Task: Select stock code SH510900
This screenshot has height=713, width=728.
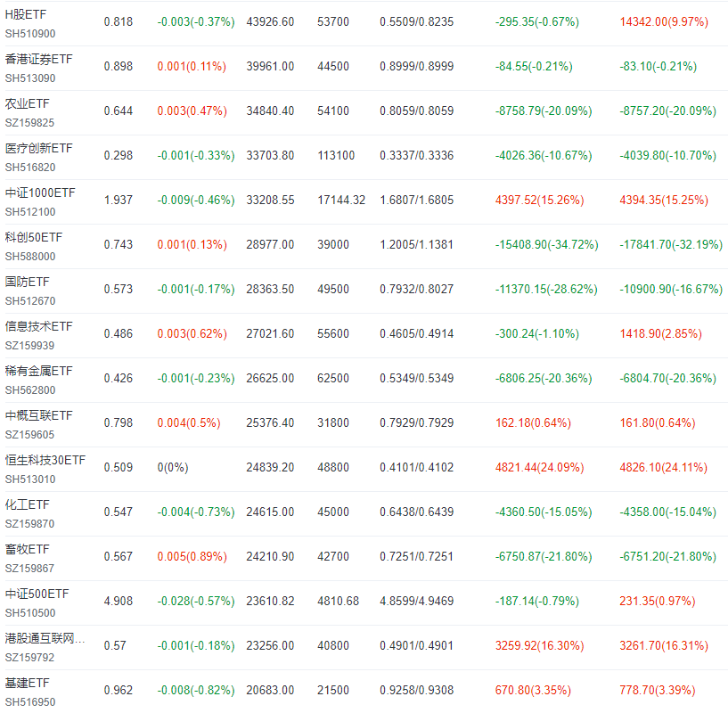Action: [30, 34]
